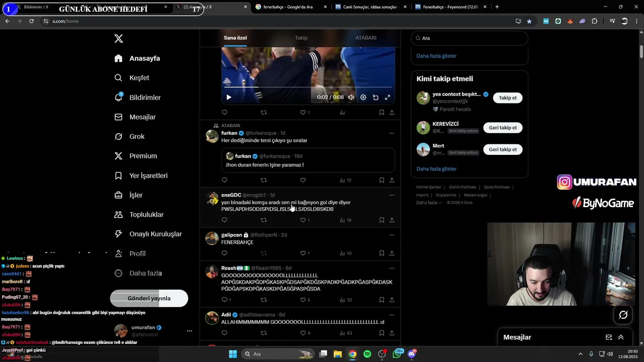Expand Daha fazla menu in the sidebar
The height and width of the screenshot is (362, 644).
point(138,274)
